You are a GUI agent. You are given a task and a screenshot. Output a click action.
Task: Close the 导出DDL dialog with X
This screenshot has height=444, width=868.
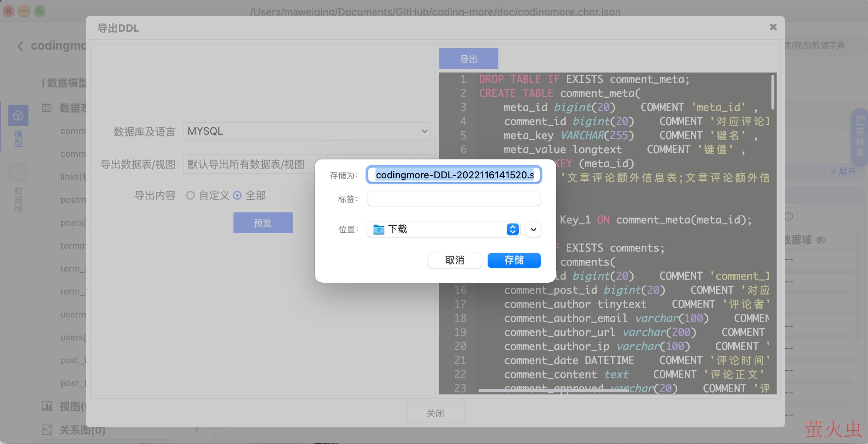pyautogui.click(x=773, y=27)
